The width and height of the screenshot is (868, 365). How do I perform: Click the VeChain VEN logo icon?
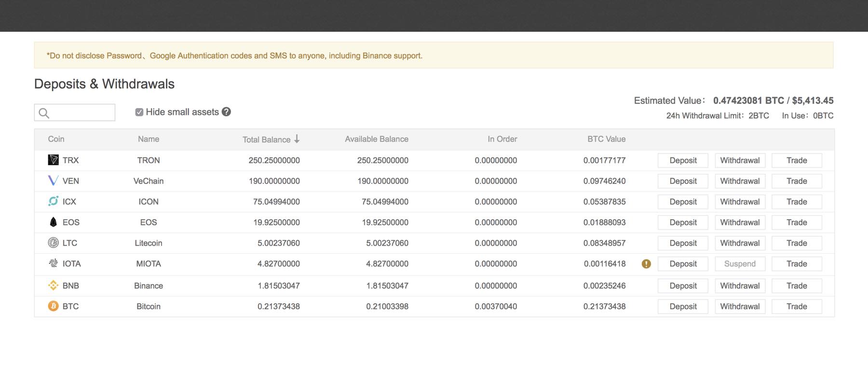(x=53, y=181)
